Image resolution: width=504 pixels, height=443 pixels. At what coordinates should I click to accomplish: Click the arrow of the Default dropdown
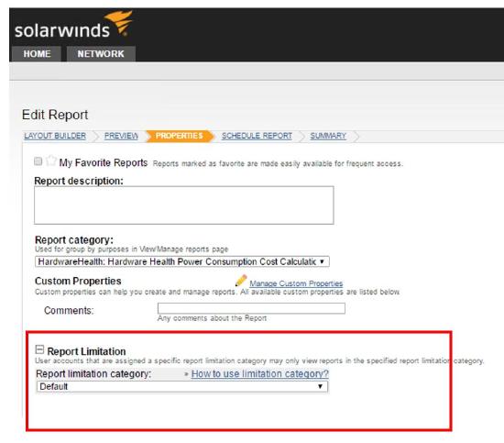coord(320,386)
